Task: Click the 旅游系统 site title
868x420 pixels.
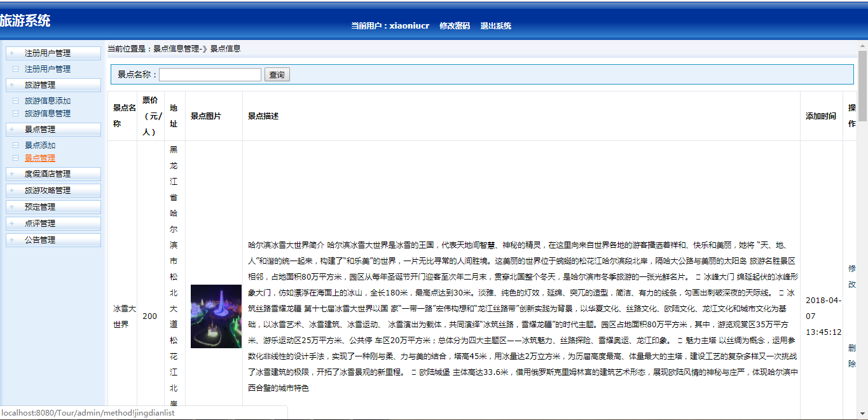Action: click(25, 21)
